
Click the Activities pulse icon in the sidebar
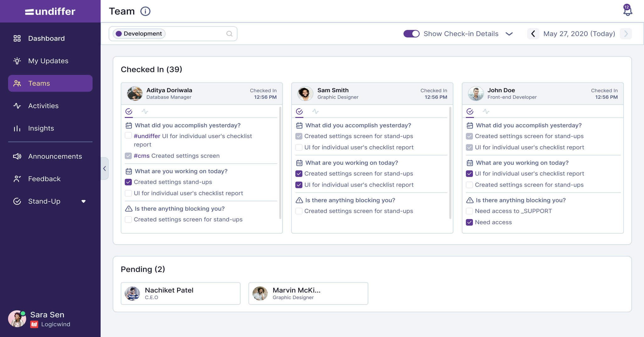pos(17,106)
